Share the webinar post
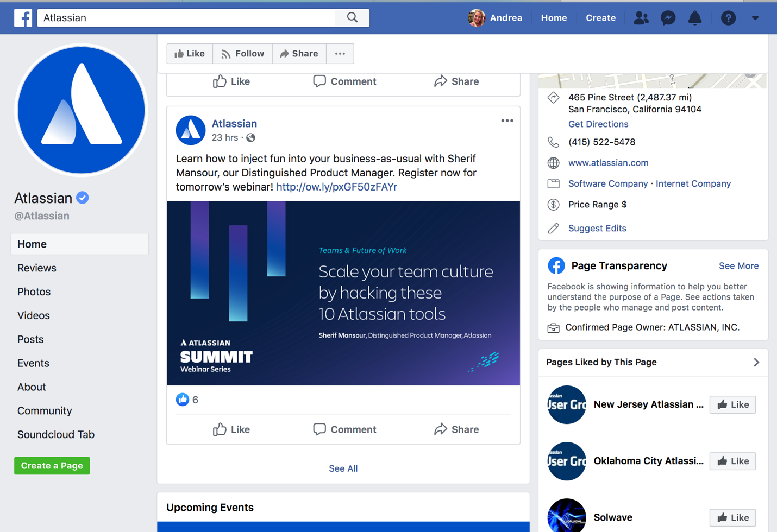Screen dimensions: 777x532 pos(456,429)
